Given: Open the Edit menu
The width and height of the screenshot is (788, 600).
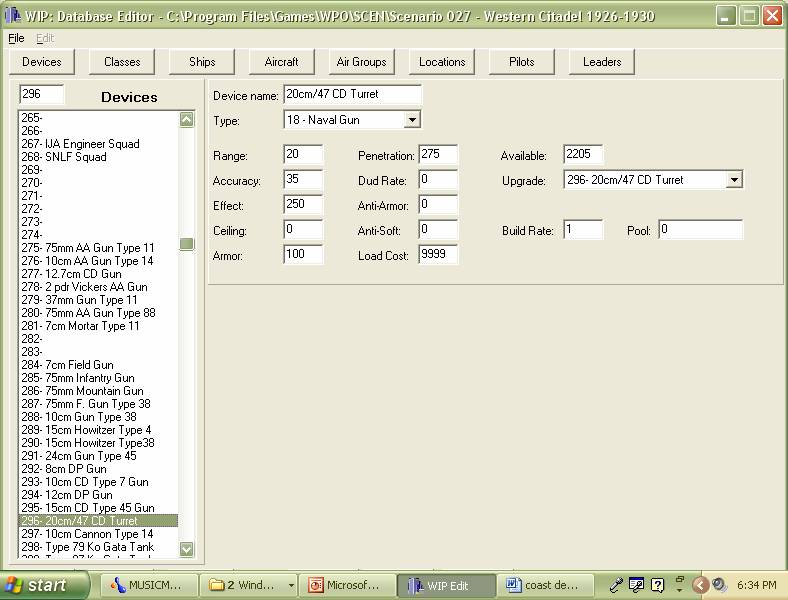Looking at the screenshot, I should pyautogui.click(x=45, y=38).
